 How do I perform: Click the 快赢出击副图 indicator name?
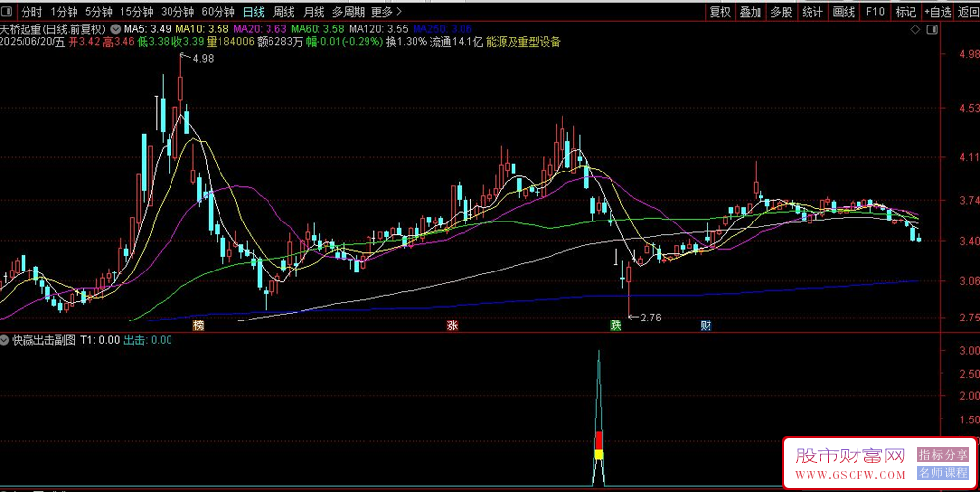pos(44,340)
